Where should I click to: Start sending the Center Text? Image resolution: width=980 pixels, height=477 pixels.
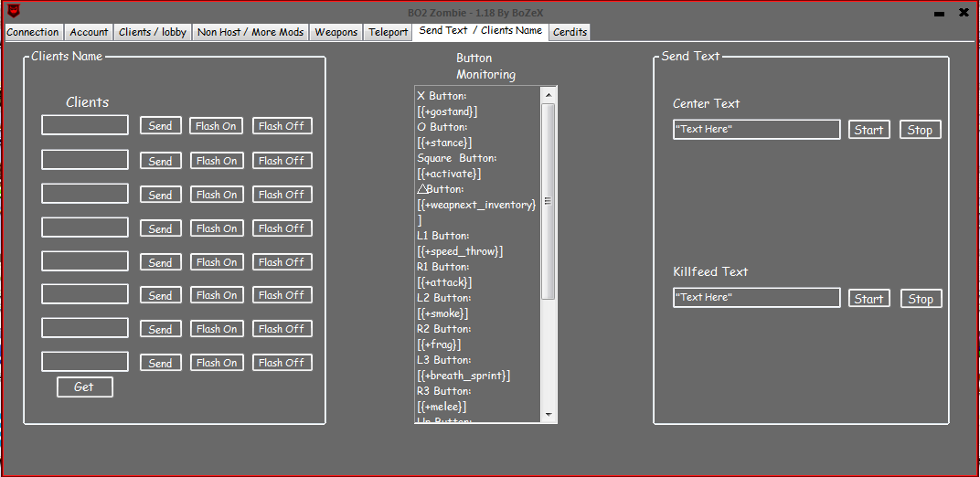(x=868, y=130)
